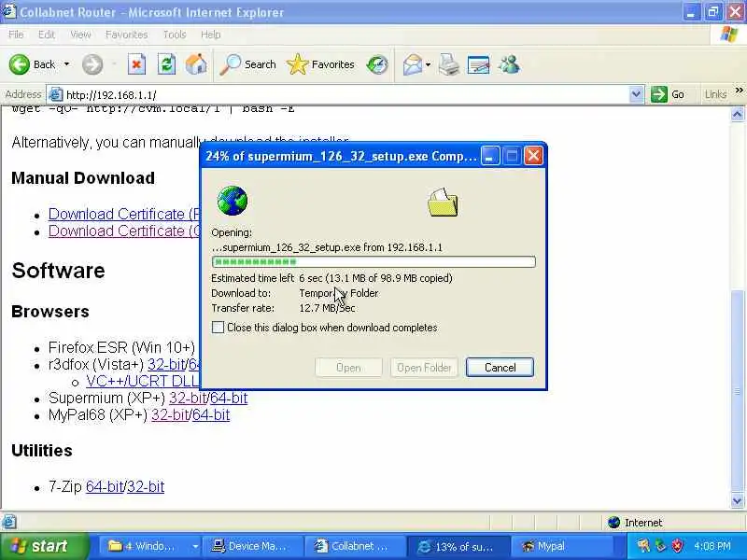Screen dimensions: 747x560
Task: Go to Home page icon
Action: (196, 64)
